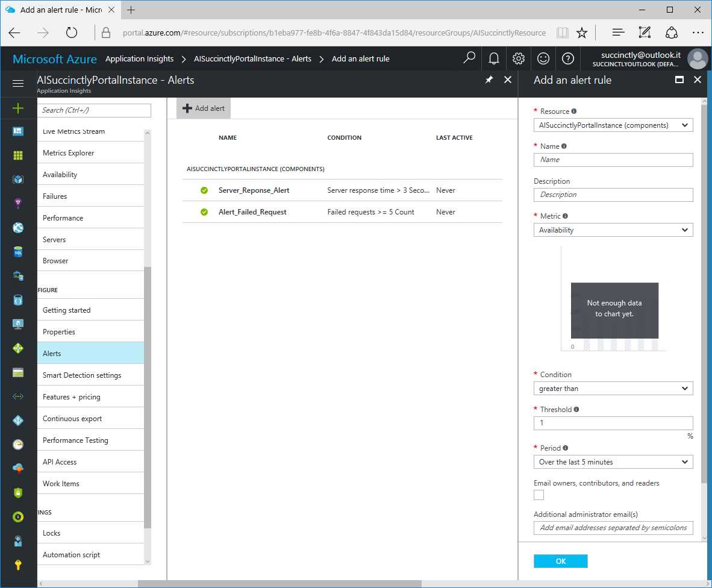Click the Add alert button
712x588 pixels.
click(204, 108)
